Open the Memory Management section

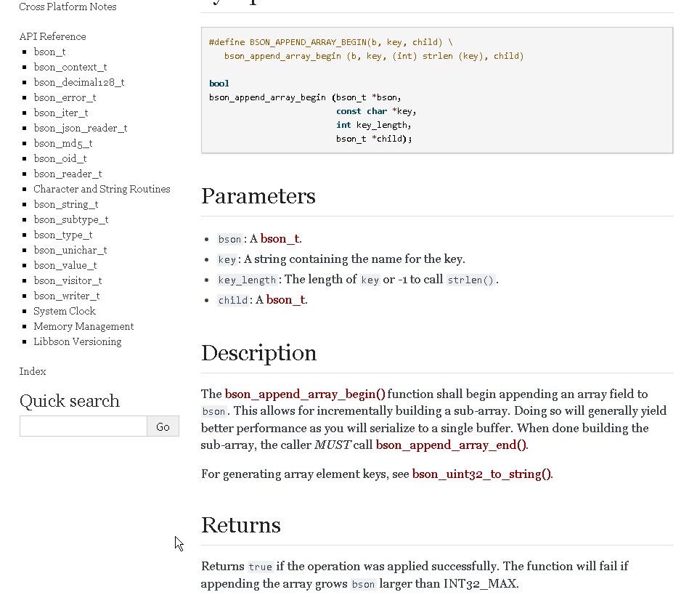tap(83, 326)
